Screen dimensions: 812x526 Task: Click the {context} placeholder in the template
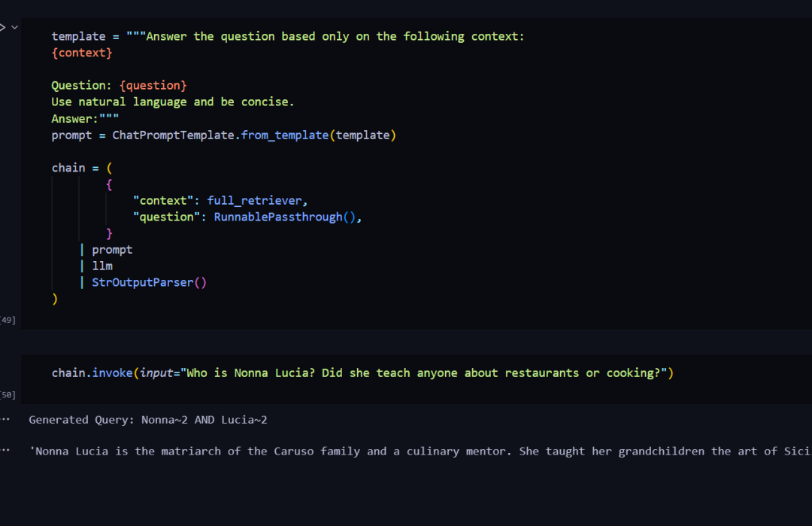tap(82, 53)
